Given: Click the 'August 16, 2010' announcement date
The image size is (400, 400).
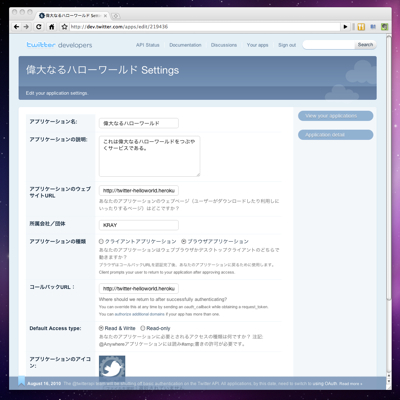Looking at the screenshot, I should click(44, 384).
